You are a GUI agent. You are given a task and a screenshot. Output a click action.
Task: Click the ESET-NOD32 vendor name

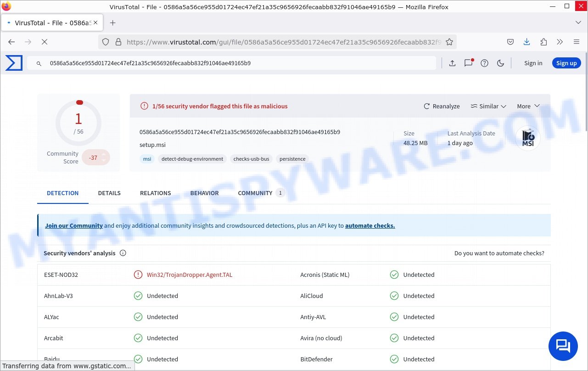pyautogui.click(x=61, y=275)
